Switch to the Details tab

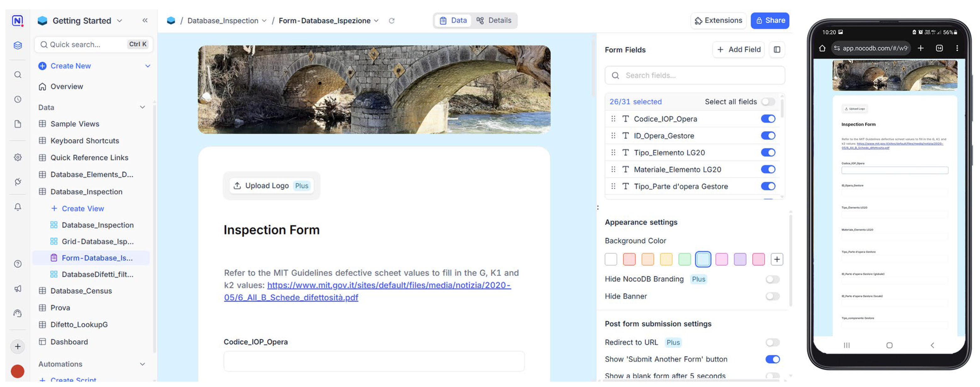click(x=494, y=20)
